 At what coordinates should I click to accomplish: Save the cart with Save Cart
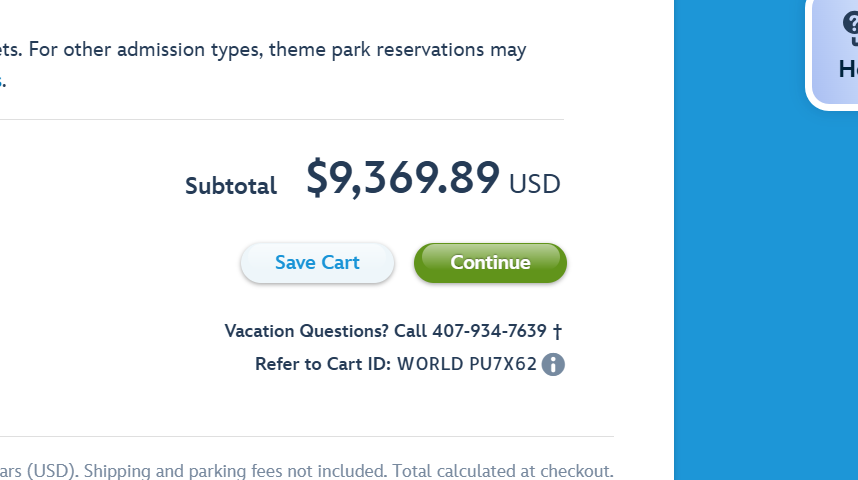pyautogui.click(x=317, y=263)
